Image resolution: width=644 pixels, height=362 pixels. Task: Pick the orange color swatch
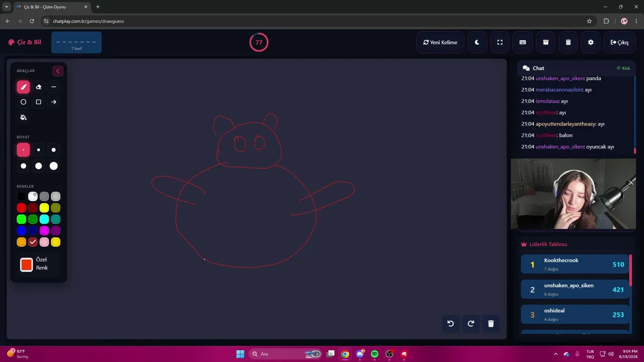pos(21,242)
